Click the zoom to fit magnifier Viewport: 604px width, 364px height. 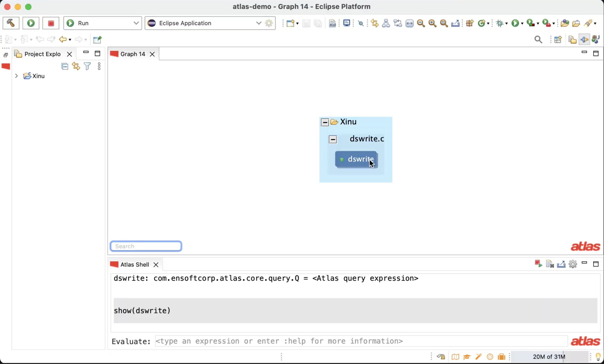click(444, 23)
